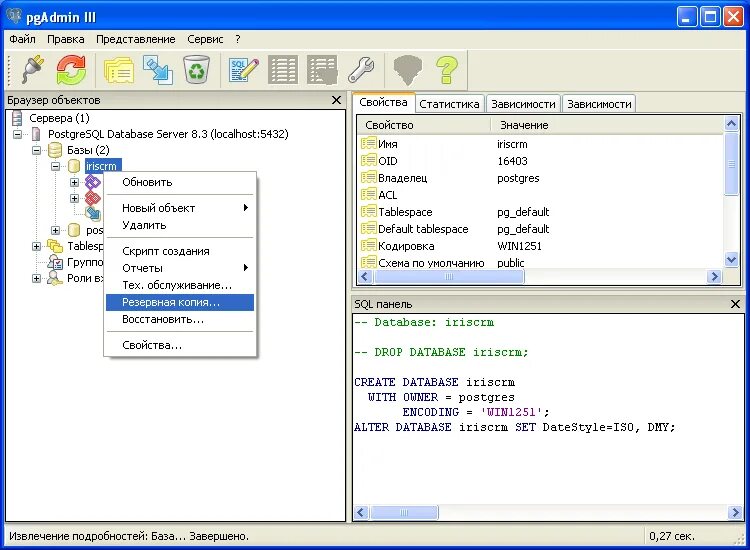Click the Servers group icon in the tree
Screen dimensions: 750x550
[17, 118]
